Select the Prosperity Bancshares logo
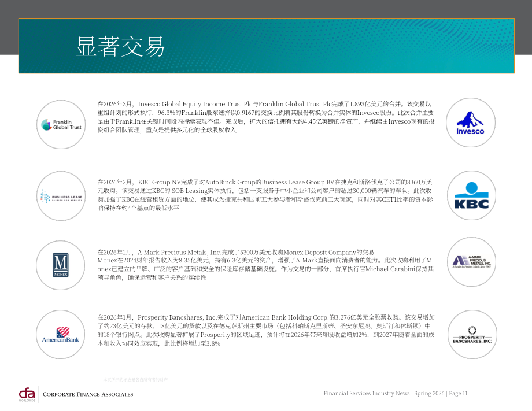This screenshot has height=411, width=532. 472,334
